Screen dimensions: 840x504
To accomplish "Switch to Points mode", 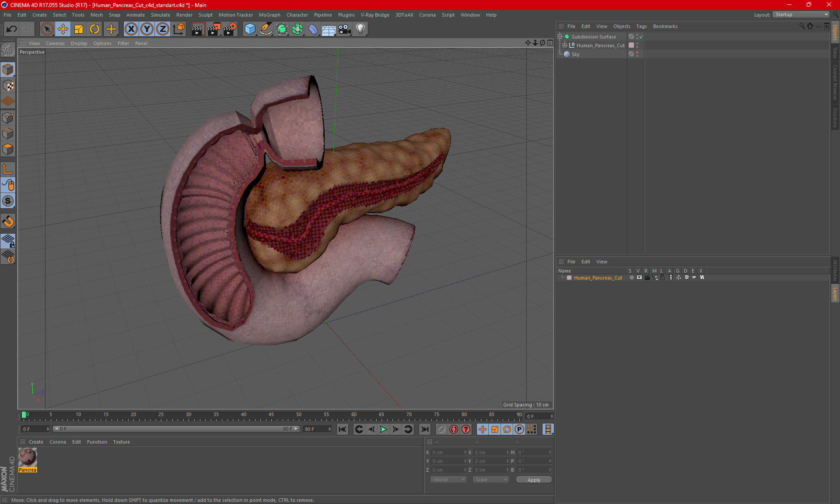I will [8, 118].
